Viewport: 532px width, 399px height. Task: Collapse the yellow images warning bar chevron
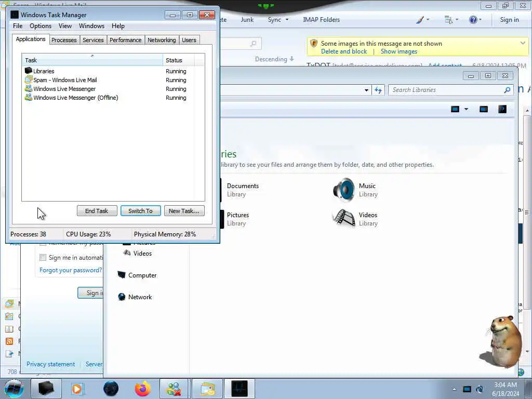523,43
